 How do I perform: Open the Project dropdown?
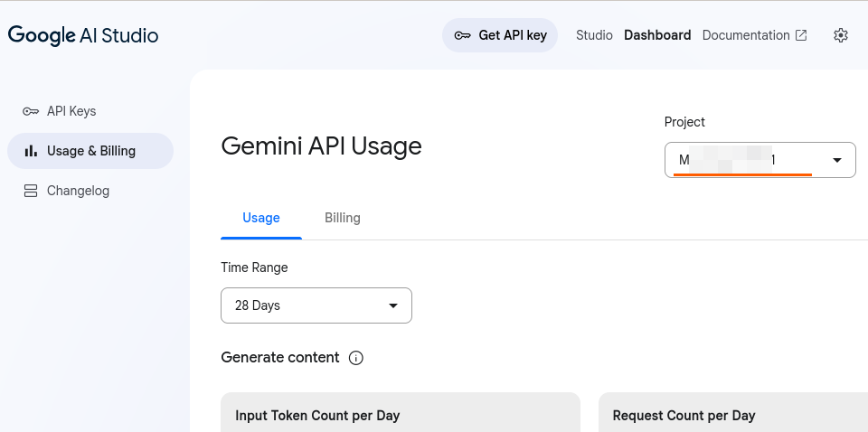[760, 160]
